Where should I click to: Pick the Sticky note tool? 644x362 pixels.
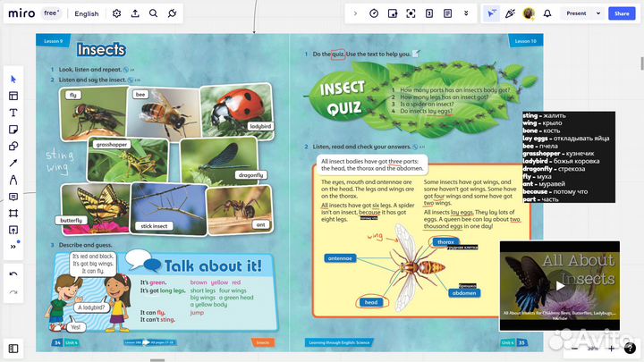[13, 130]
